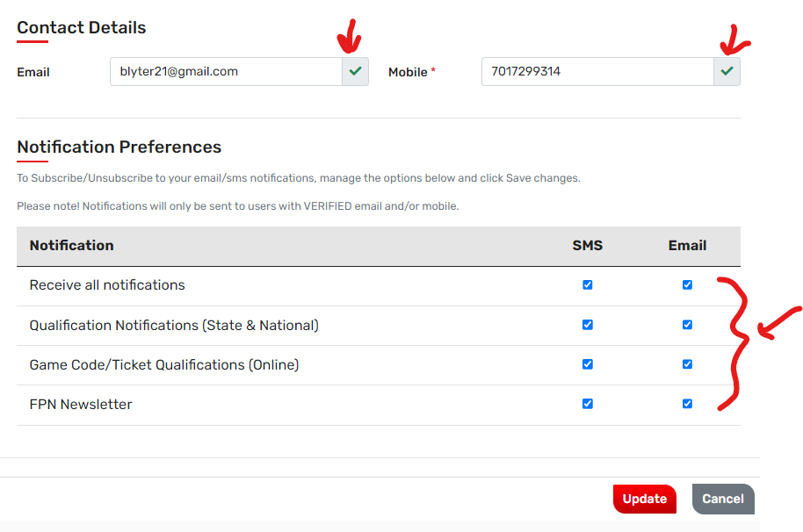Image resolution: width=803 pixels, height=532 pixels.
Task: Click the Cancel button to discard changes
Action: (722, 499)
